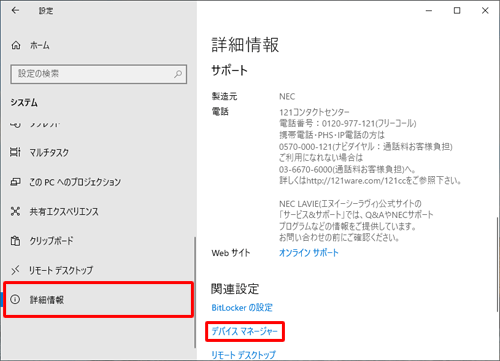Screen dimensions: 500x361
Task: Click the Web サイト label
Action: 231,253
